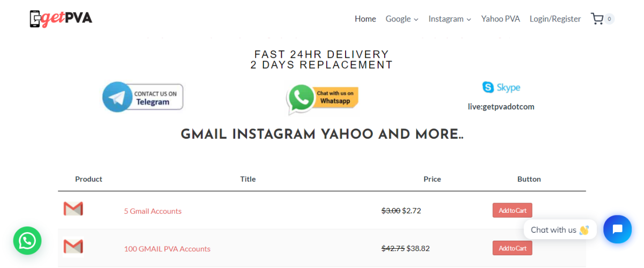The height and width of the screenshot is (268, 644).
Task: Click the getPVA logo
Action: tap(61, 19)
